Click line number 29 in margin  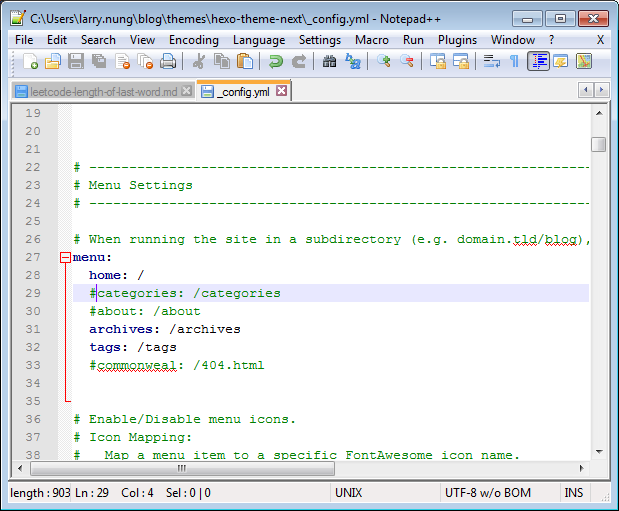(x=33, y=293)
